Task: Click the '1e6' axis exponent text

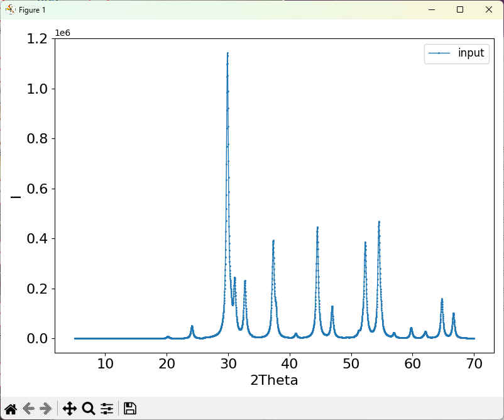Action: (x=63, y=33)
